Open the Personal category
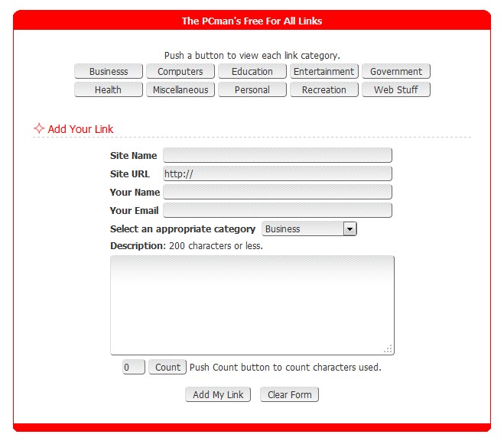Screen dimensions: 504x444 252,89
